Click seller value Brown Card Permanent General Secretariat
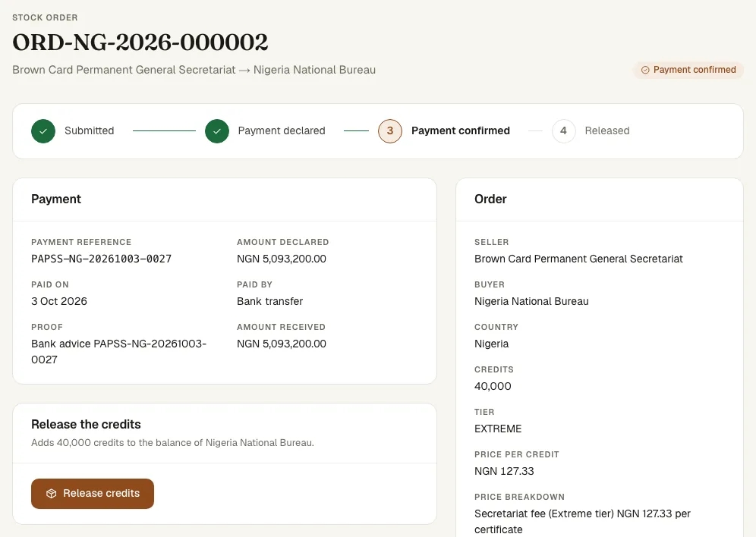 [578, 259]
